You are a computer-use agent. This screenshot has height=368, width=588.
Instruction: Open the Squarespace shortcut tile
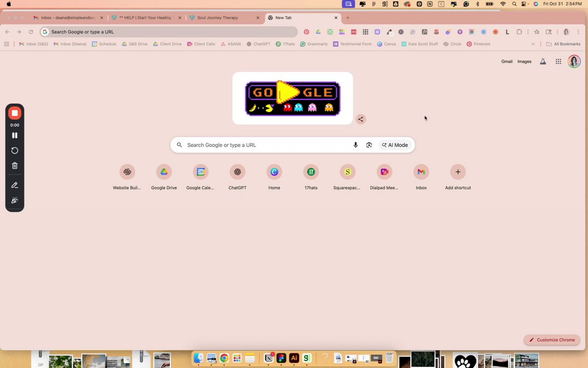(348, 177)
